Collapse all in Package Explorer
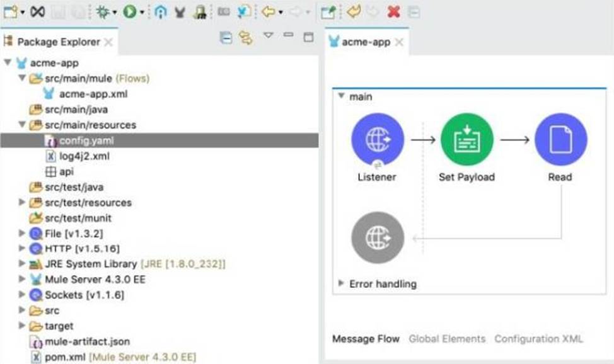This screenshot has height=364, width=614. 226,38
